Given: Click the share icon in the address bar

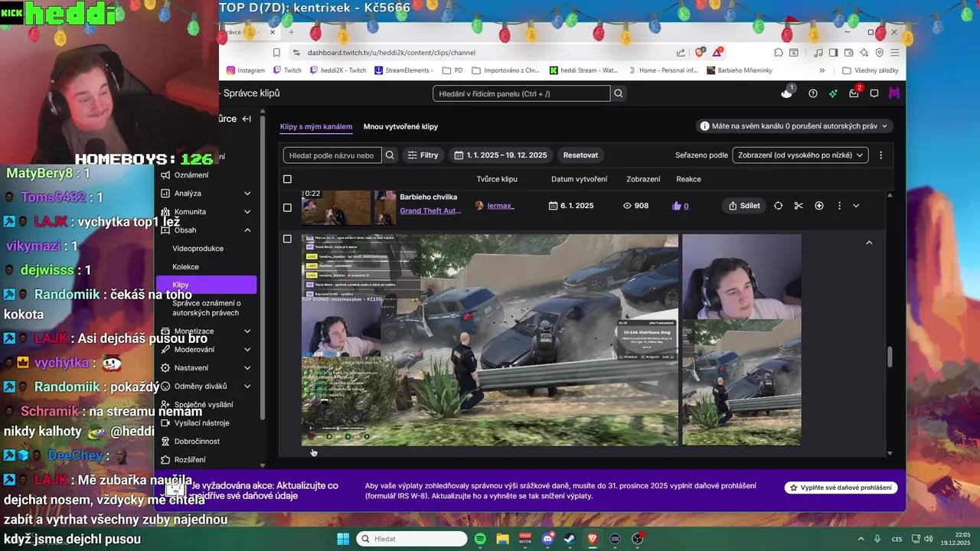Looking at the screenshot, I should tap(681, 52).
